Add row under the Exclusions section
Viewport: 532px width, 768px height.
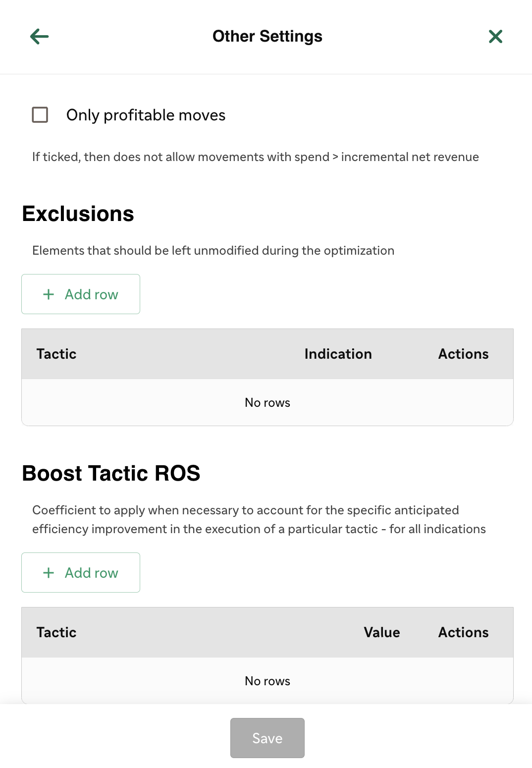click(x=81, y=294)
